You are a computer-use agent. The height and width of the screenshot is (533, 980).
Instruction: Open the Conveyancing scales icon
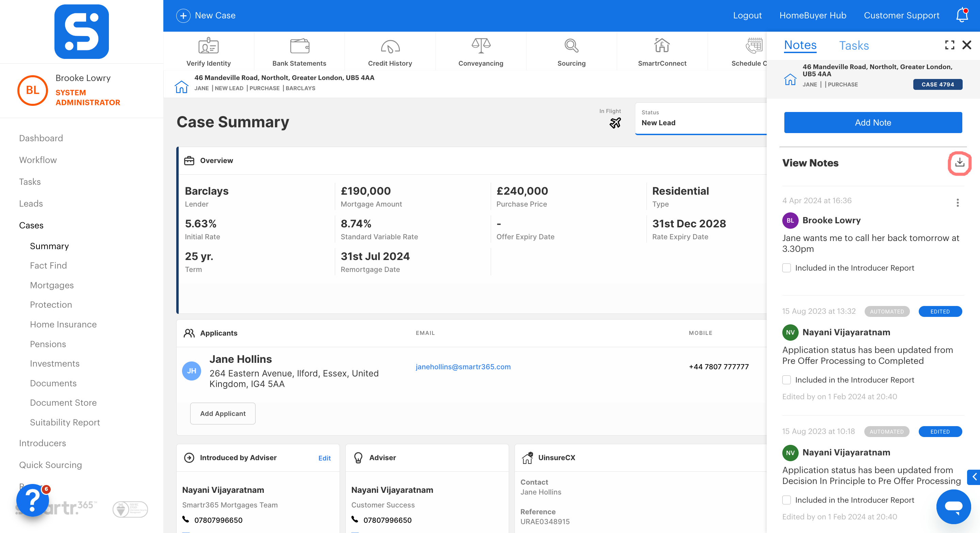pos(481,46)
